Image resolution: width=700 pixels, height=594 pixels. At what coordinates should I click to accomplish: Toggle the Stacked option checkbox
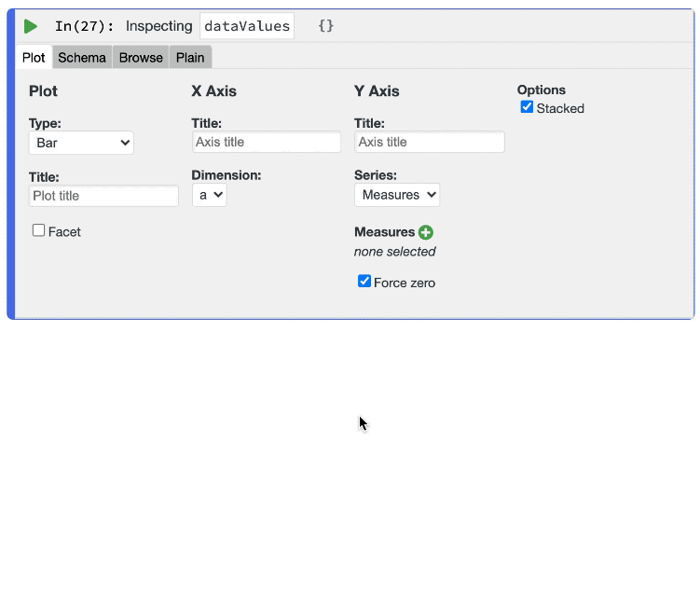(528, 107)
